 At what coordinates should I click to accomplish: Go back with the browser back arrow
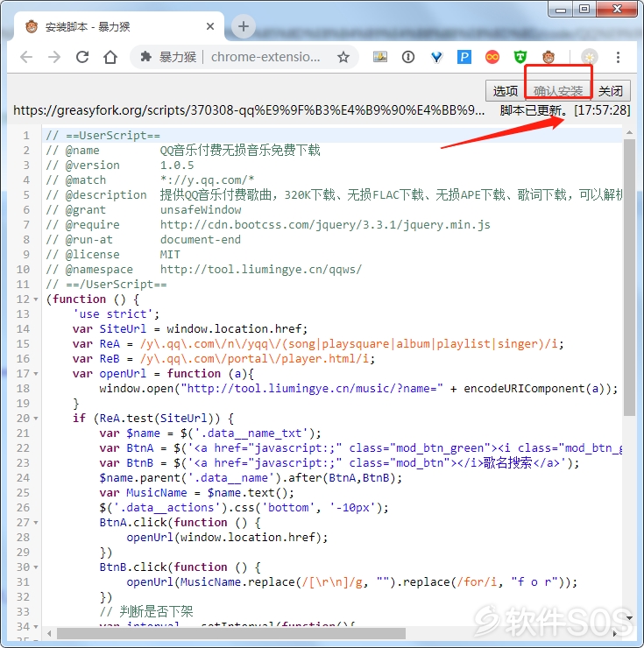pyautogui.click(x=26, y=57)
